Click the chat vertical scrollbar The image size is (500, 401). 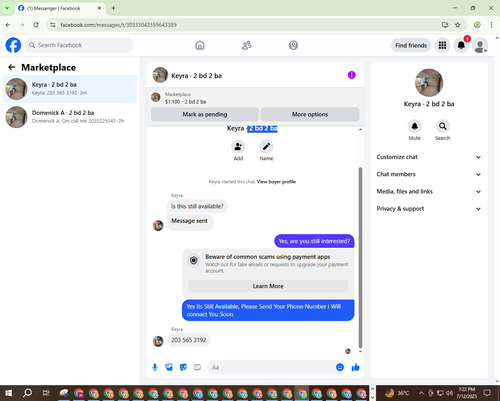pyautogui.click(x=360, y=257)
